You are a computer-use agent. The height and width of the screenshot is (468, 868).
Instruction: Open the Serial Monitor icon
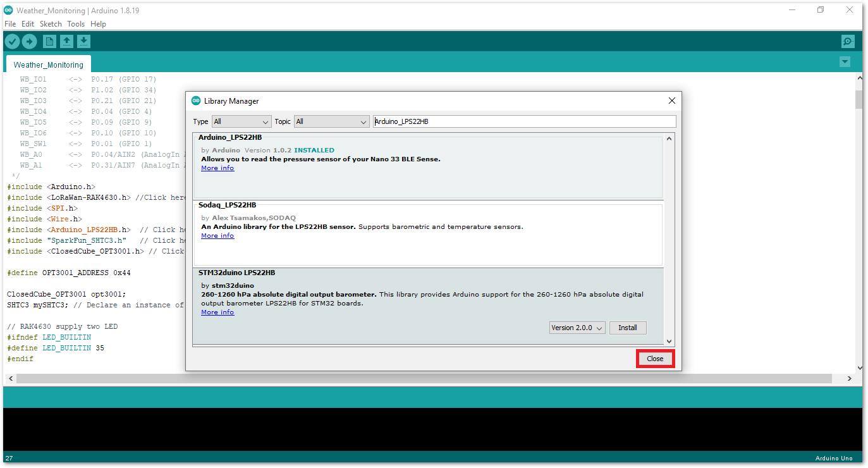coord(848,42)
